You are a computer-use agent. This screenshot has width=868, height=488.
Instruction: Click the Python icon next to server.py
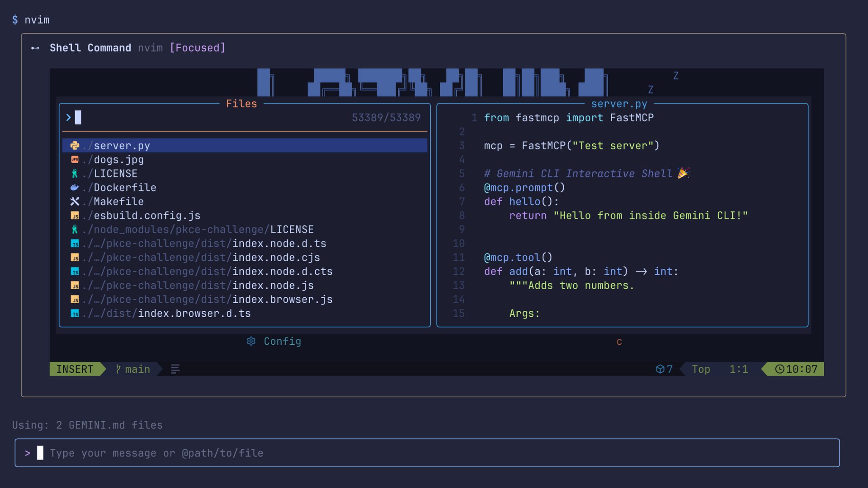tap(75, 145)
